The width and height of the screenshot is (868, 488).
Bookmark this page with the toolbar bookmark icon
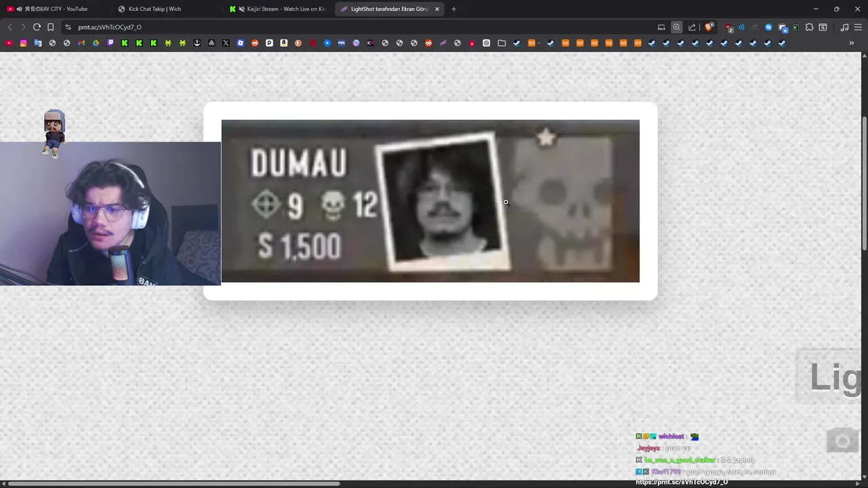tap(50, 27)
